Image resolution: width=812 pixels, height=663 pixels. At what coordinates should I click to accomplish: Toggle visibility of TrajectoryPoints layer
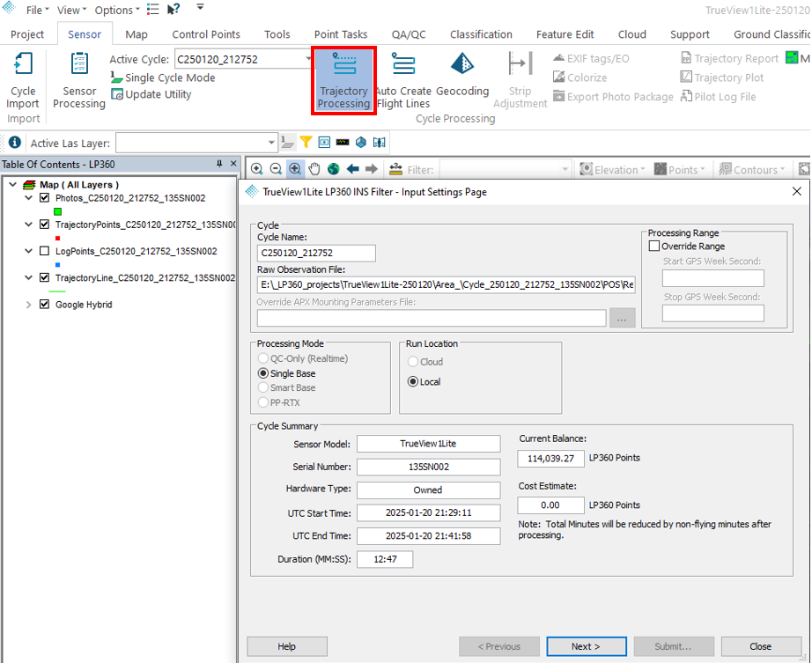tap(45, 225)
